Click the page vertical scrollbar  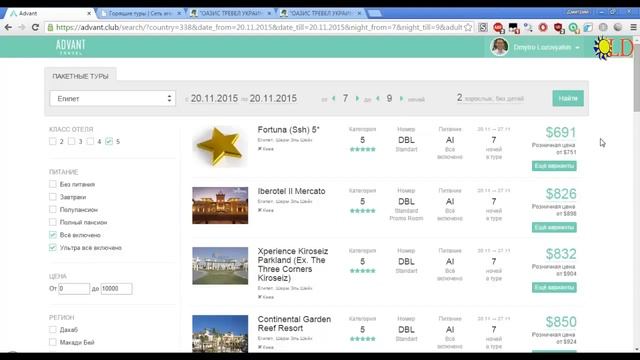[x=636, y=78]
